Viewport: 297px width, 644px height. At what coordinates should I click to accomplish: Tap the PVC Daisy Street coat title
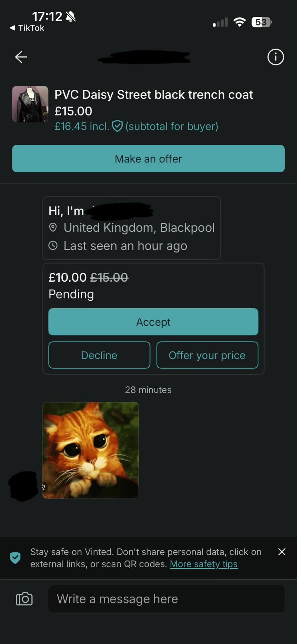tap(154, 95)
